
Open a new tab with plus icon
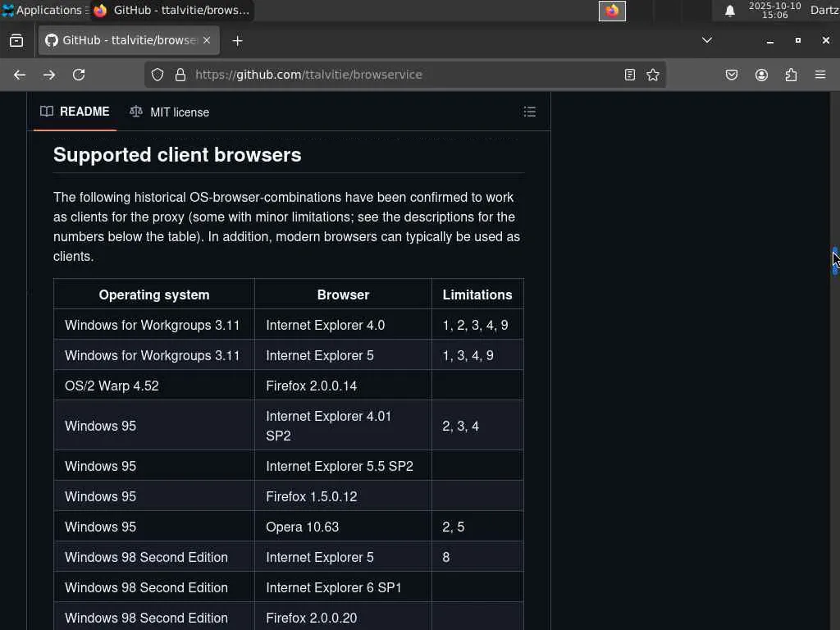click(237, 41)
